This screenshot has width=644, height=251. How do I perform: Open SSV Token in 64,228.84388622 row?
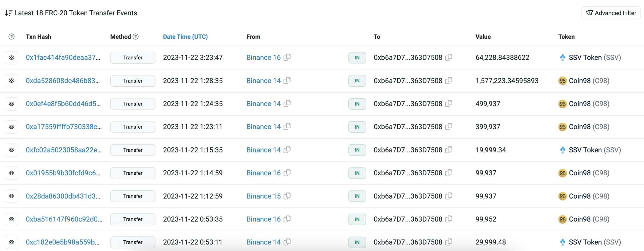(590, 58)
